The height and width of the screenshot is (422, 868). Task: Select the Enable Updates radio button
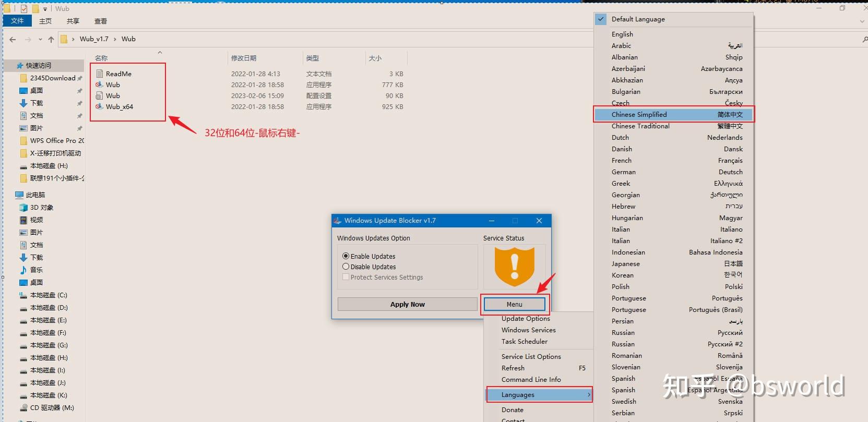click(346, 256)
